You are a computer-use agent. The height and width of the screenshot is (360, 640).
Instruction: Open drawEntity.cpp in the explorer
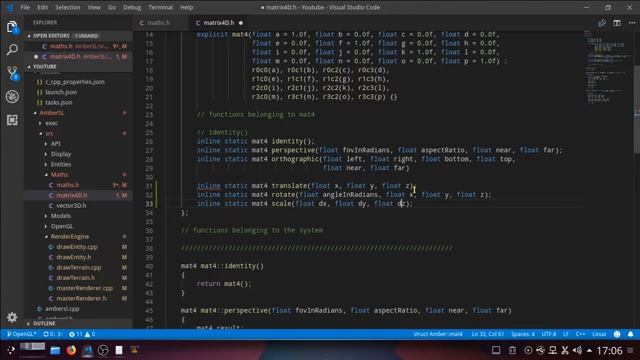click(77, 247)
